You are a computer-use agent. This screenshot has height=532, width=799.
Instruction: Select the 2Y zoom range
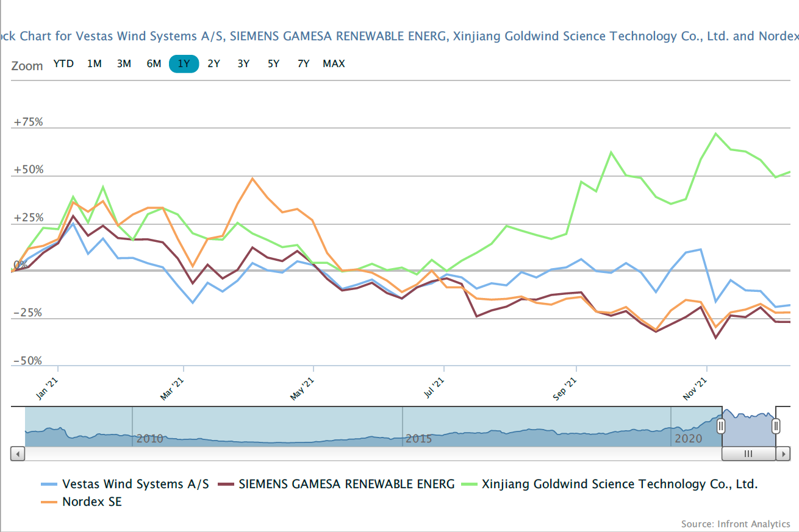tap(213, 63)
